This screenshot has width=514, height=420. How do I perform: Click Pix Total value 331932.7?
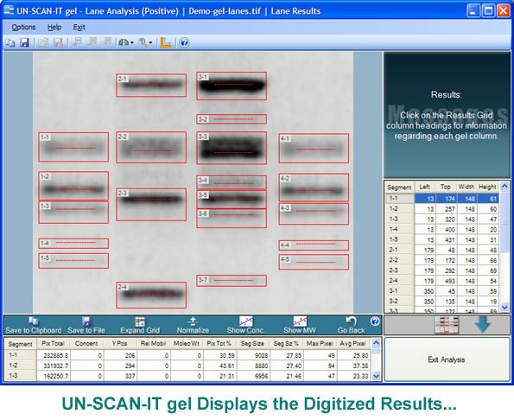point(54,366)
